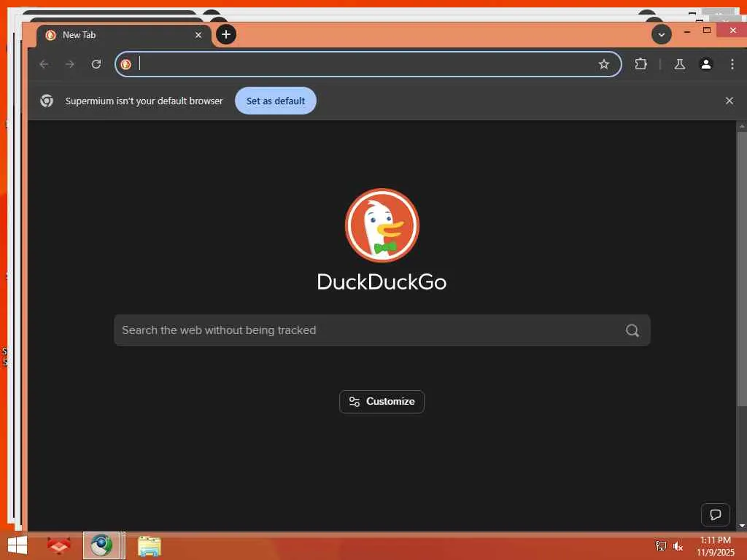Screen dimensions: 747x560
Task: Go back using the back arrow
Action: pos(44,64)
